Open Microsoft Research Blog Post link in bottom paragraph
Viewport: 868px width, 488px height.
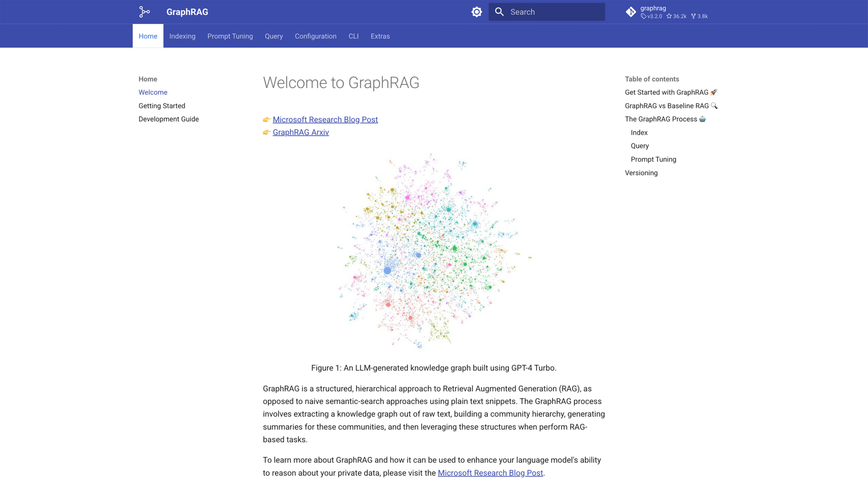(490, 473)
